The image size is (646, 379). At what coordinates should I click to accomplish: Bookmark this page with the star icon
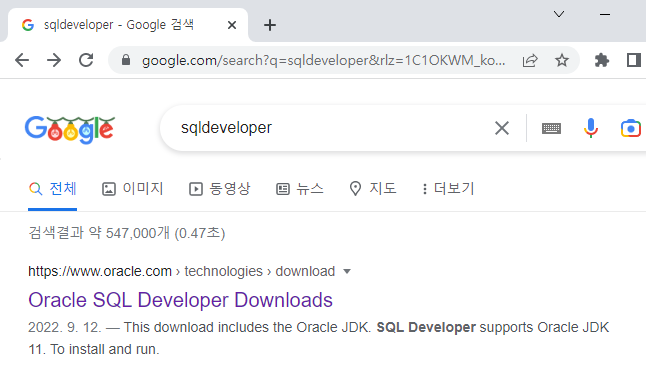[x=562, y=61]
